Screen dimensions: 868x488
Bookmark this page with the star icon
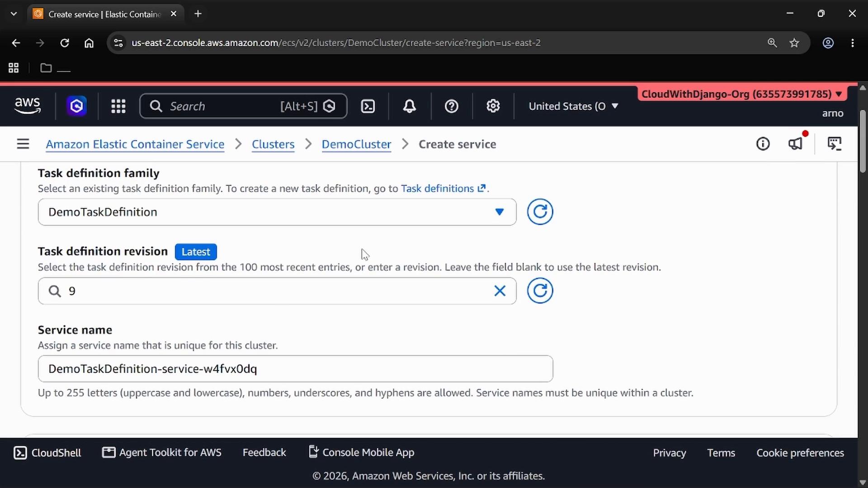click(794, 43)
